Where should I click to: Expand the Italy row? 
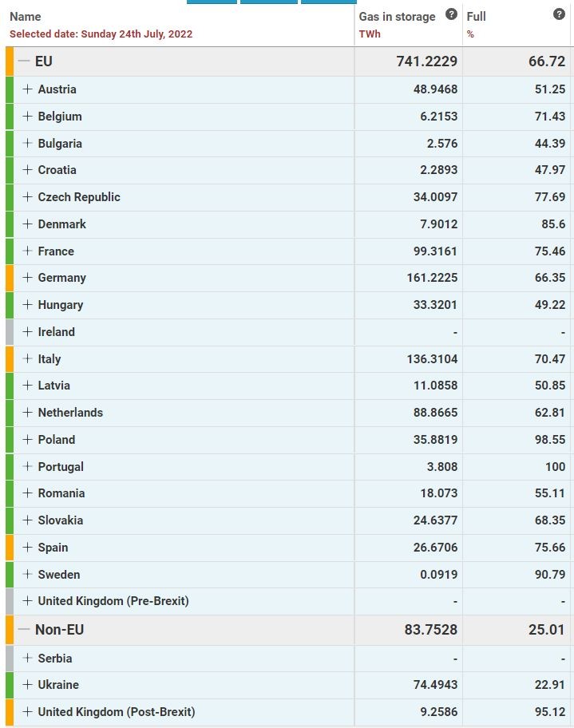pyautogui.click(x=27, y=358)
